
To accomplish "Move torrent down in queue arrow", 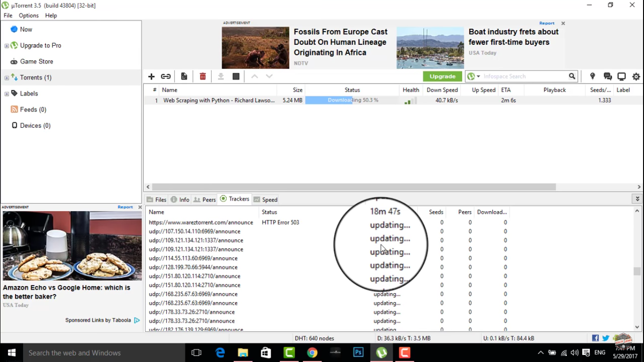I will (x=269, y=76).
